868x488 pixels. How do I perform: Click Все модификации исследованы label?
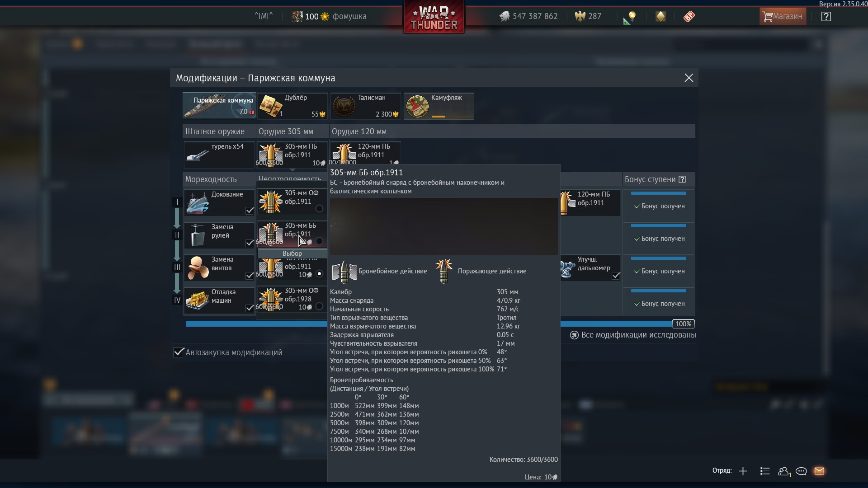click(x=638, y=335)
